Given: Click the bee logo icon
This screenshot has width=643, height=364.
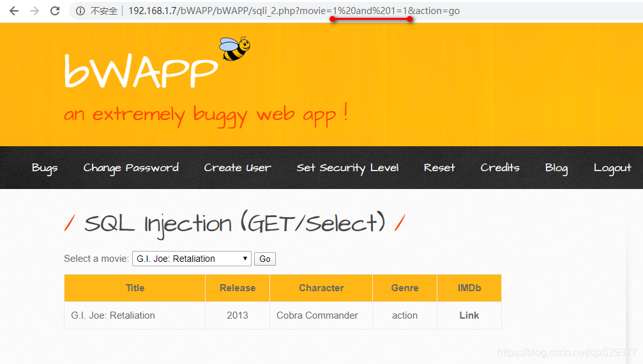Looking at the screenshot, I should click(x=234, y=49).
